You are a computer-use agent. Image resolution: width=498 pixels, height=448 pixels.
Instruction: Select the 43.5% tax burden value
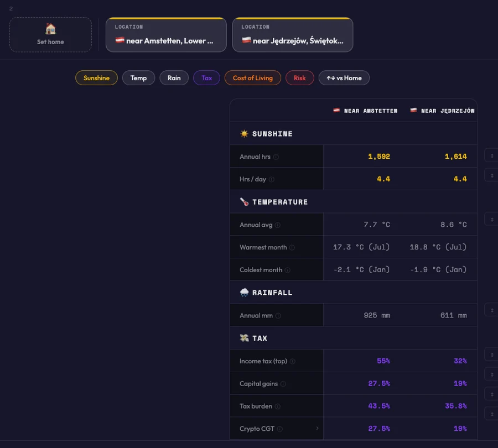click(379, 406)
